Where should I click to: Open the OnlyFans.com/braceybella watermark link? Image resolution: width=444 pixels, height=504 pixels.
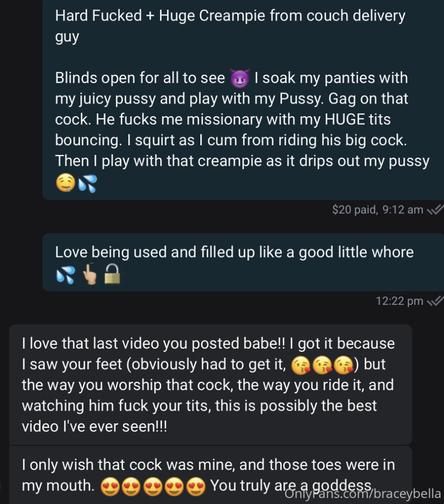coord(363,494)
